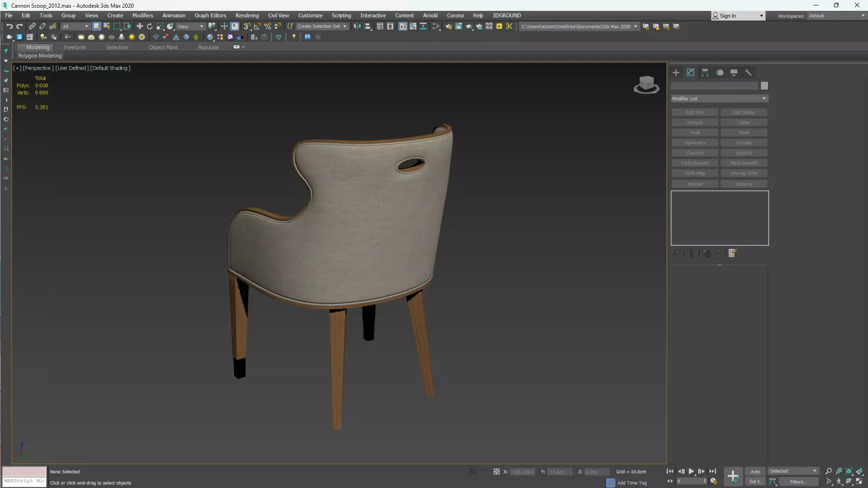This screenshot has height=488, width=868.
Task: Open the Reference Coordinate System 'View' dropdown
Action: point(190,26)
